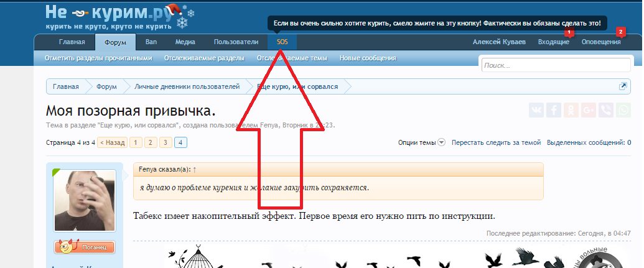This screenshot has width=644, height=268.
Task: Open Новые сообщения
Action: point(368,58)
